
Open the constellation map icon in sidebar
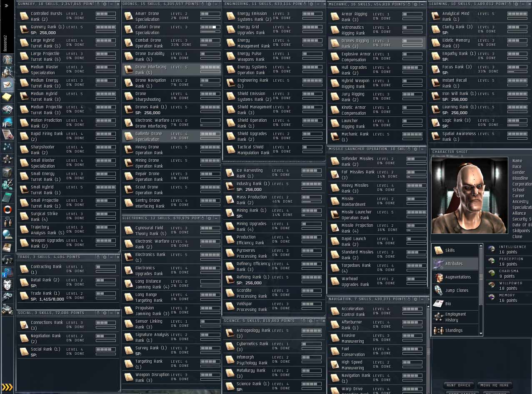pyautogui.click(x=8, y=147)
